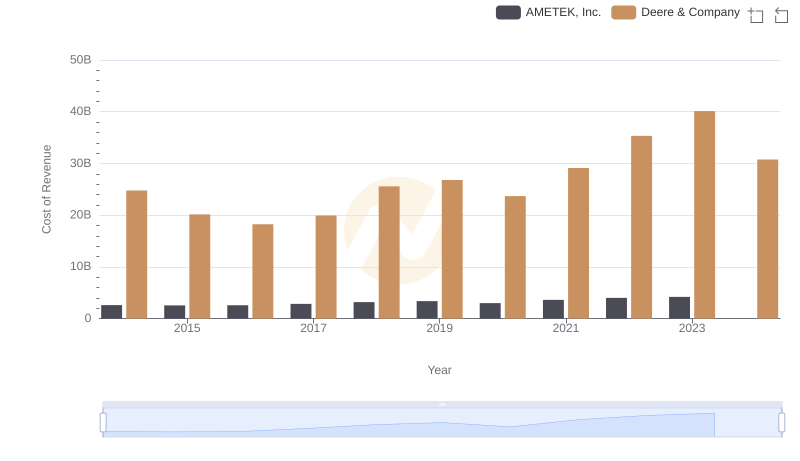Click the Deere bar for 2016

[x=263, y=271]
